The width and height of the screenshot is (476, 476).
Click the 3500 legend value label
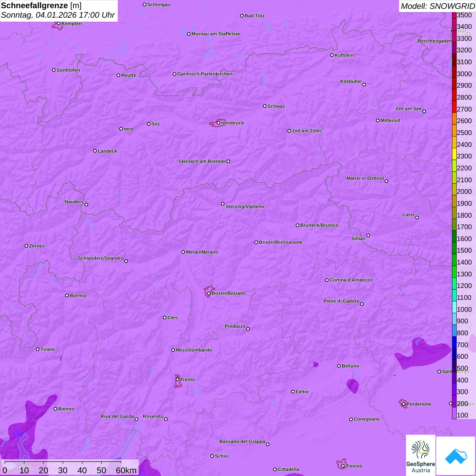point(464,15)
